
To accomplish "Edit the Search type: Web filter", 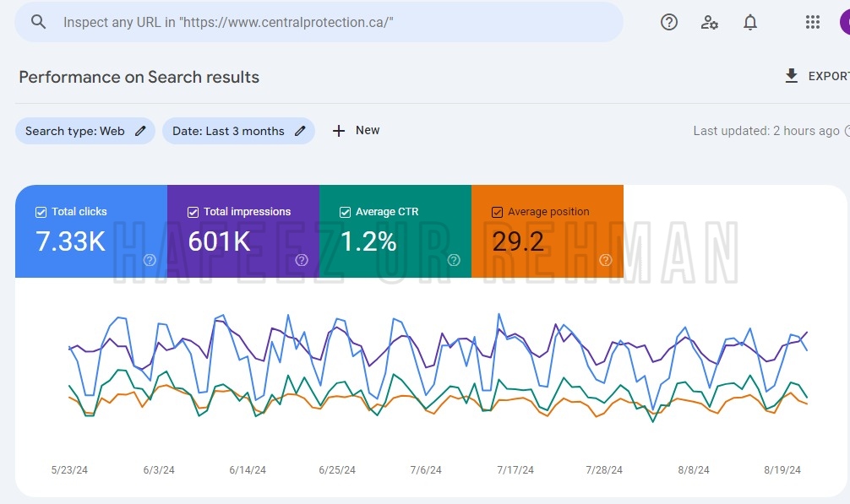I will pos(85,131).
